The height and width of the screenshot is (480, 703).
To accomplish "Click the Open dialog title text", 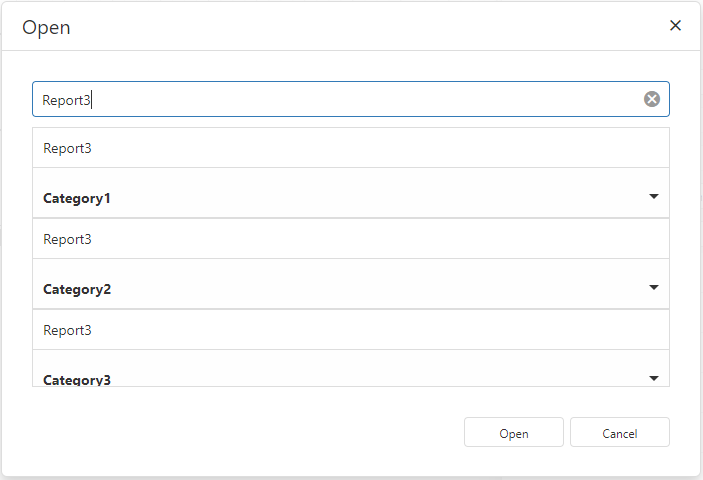I will (46, 27).
